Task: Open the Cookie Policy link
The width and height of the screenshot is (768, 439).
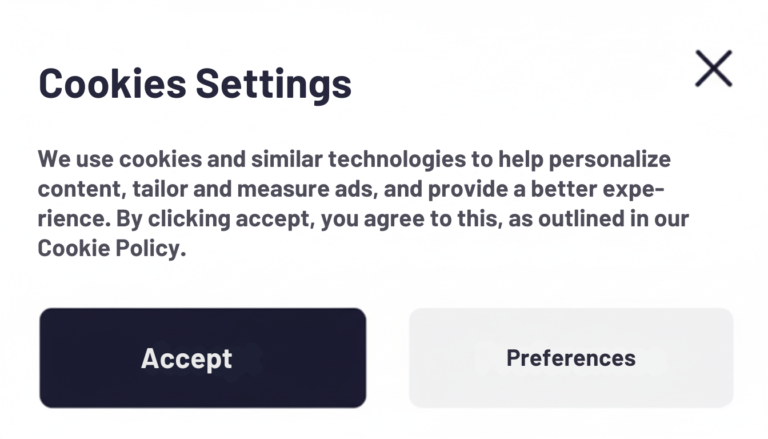Action: click(x=110, y=249)
